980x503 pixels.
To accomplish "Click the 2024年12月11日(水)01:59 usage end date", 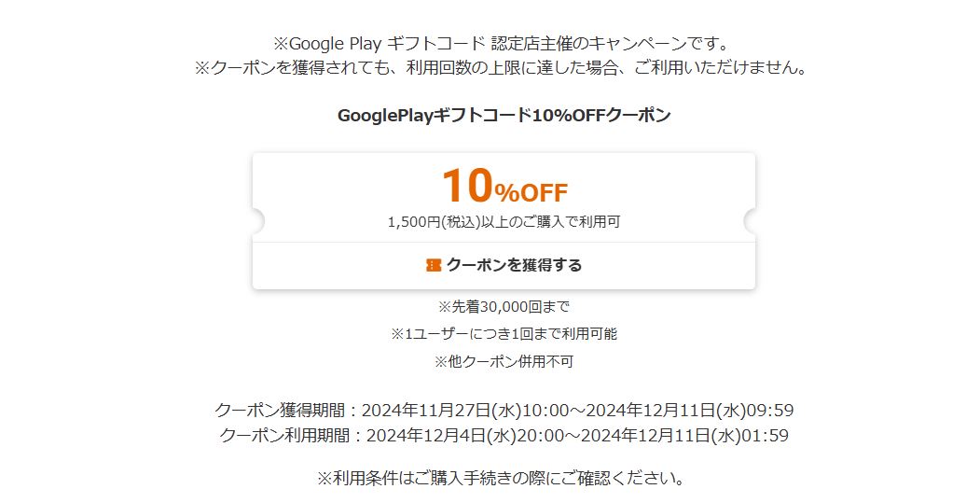I will tap(690, 435).
